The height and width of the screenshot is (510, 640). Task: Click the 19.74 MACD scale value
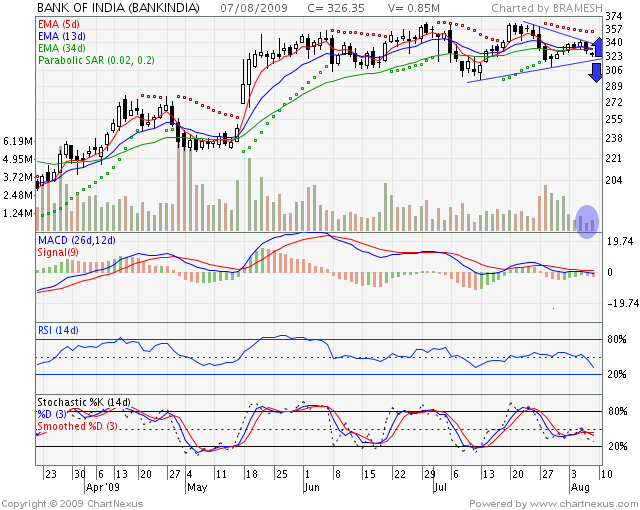pos(620,242)
